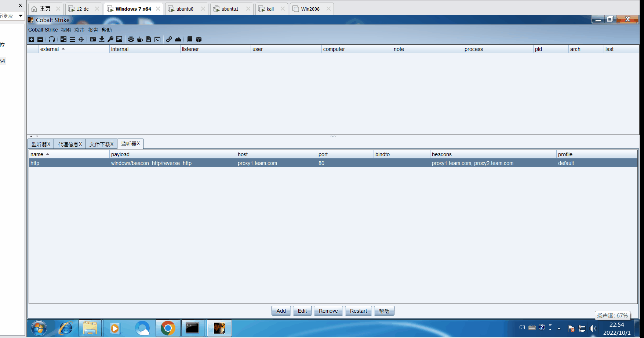
Task: Open the 帮助 menu in the menu bar
Action: [107, 30]
